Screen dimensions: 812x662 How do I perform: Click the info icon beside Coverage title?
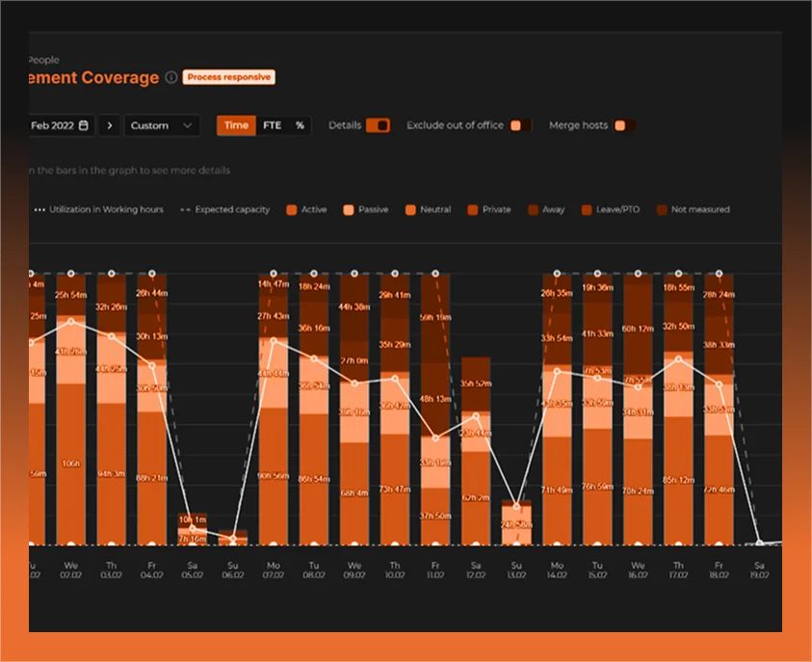[170, 78]
